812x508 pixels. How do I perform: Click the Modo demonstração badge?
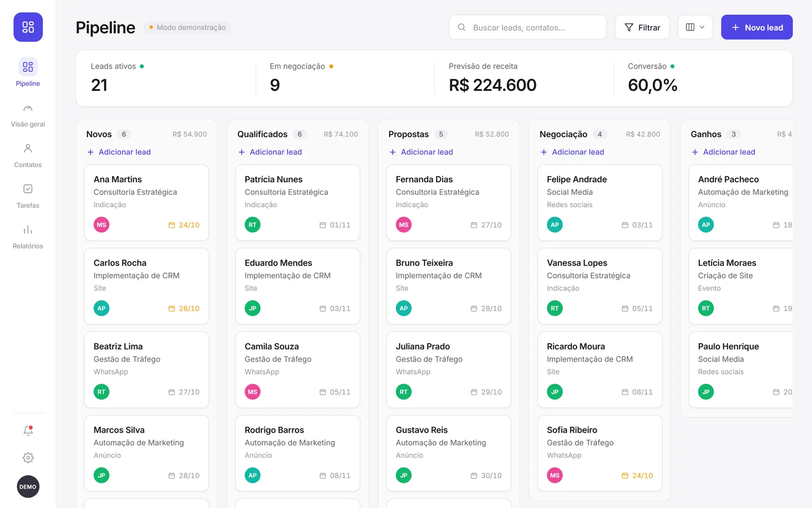point(187,27)
